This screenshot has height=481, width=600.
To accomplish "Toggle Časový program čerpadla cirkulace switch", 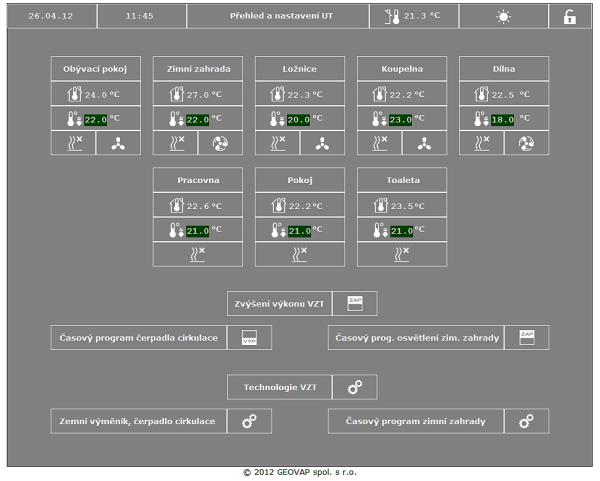I will click(249, 337).
